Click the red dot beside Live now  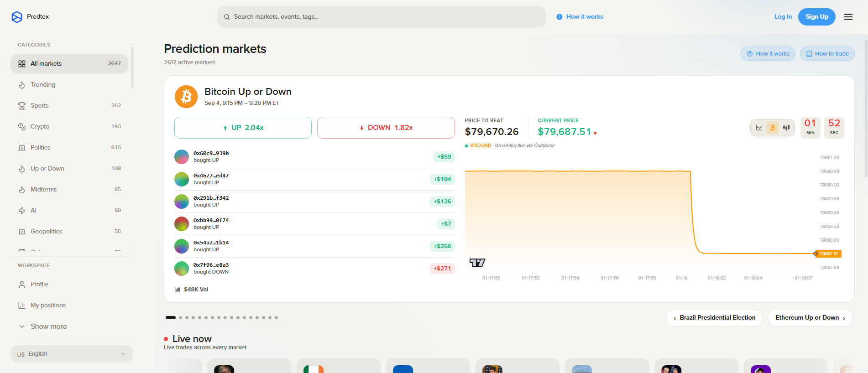166,339
